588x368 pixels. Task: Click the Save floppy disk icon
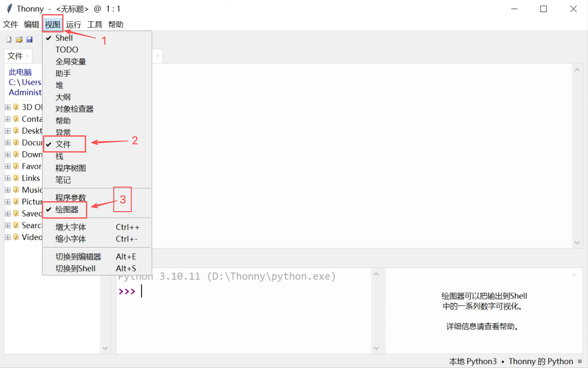click(x=30, y=39)
